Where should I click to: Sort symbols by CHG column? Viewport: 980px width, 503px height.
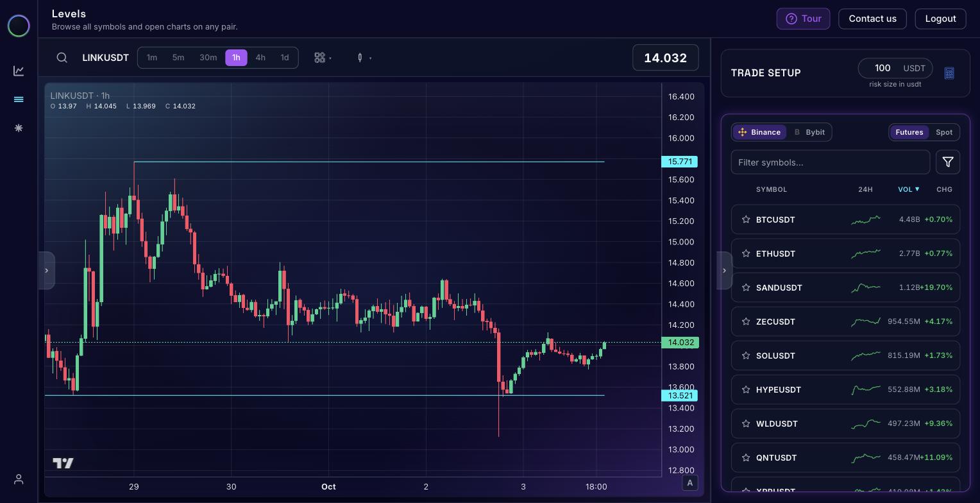pyautogui.click(x=944, y=189)
